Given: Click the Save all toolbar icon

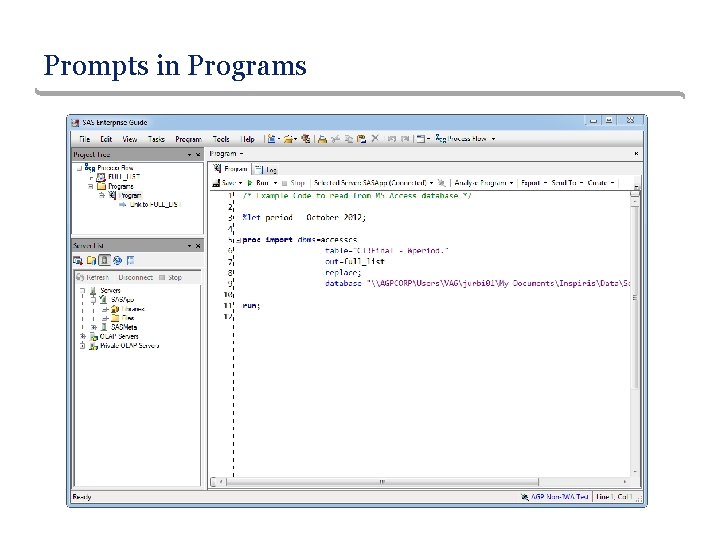Looking at the screenshot, I should [x=306, y=139].
